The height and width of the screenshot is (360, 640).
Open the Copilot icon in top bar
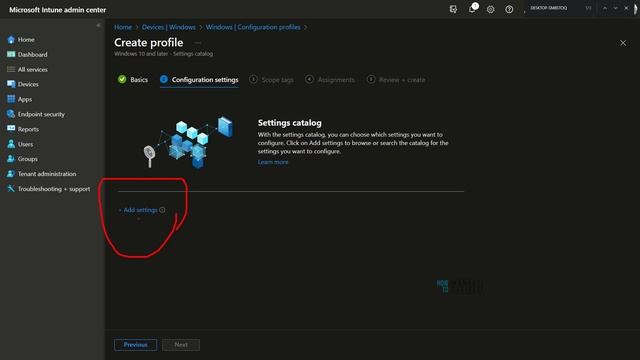[x=453, y=9]
